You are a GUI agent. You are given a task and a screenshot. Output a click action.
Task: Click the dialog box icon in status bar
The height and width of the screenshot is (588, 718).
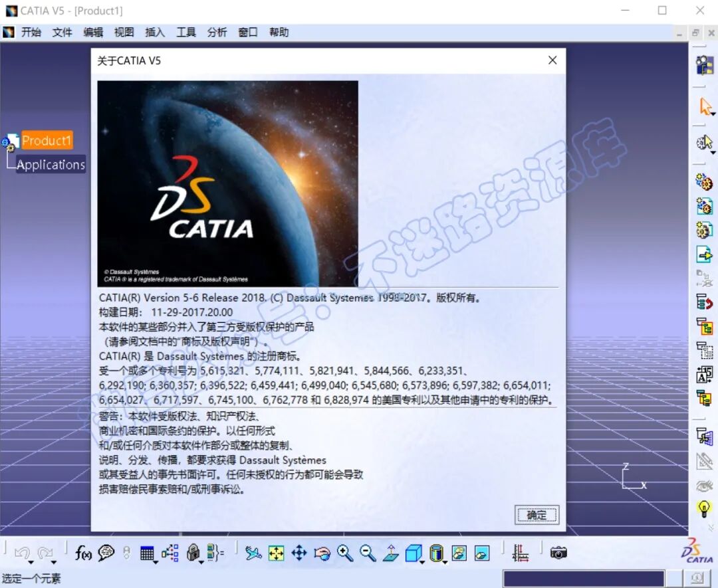pyautogui.click(x=697, y=579)
